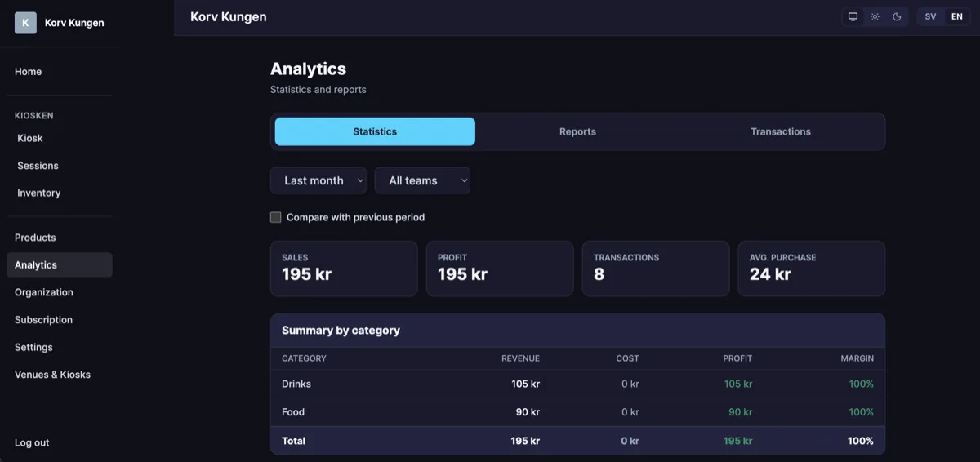Open the Inventory page
980x462 pixels.
[x=39, y=193]
